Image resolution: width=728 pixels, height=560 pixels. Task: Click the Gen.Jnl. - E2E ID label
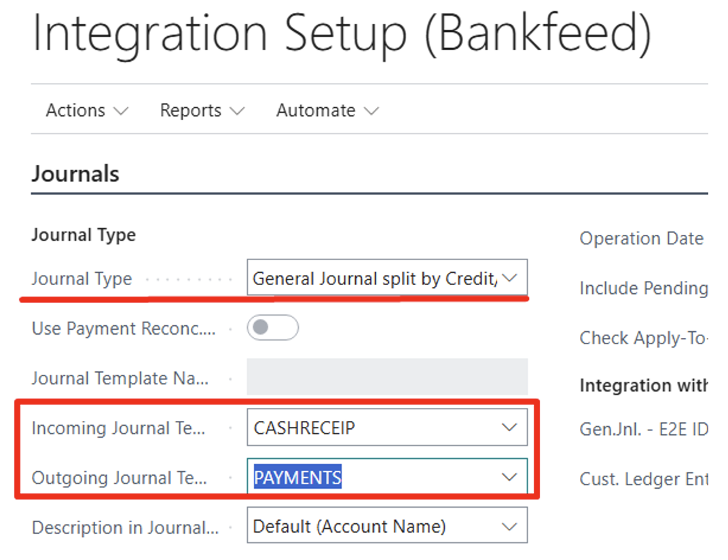(x=644, y=429)
